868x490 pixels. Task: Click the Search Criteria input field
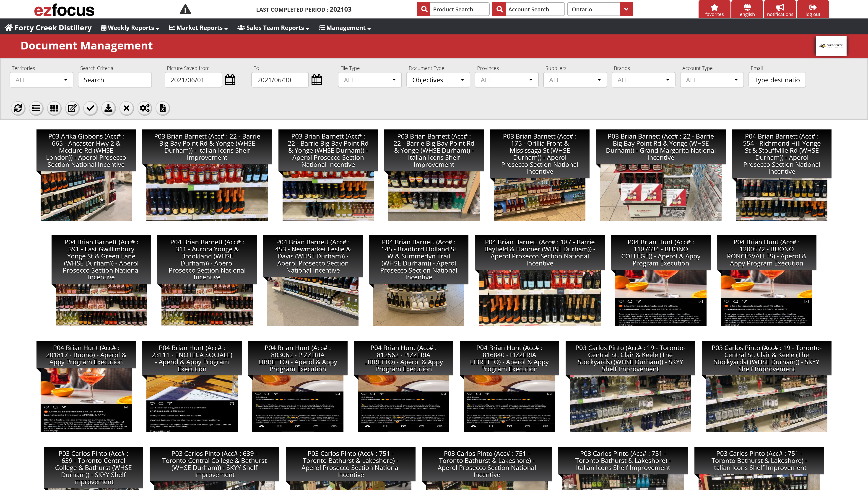[115, 80]
